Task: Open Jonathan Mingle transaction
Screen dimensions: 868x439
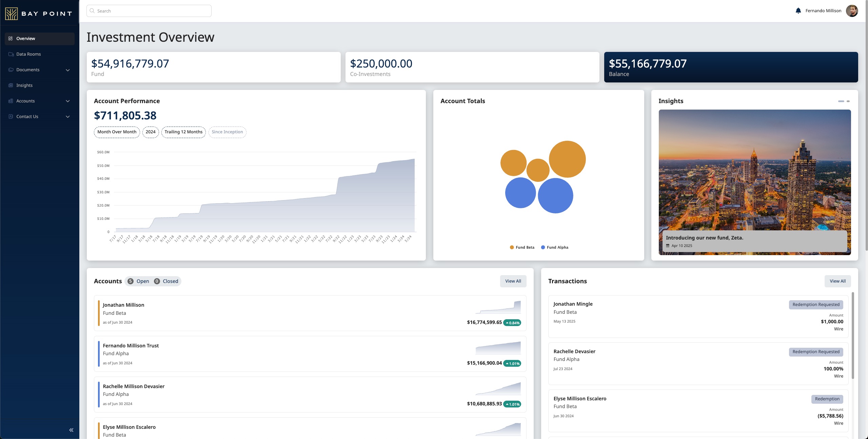Action: click(x=698, y=317)
